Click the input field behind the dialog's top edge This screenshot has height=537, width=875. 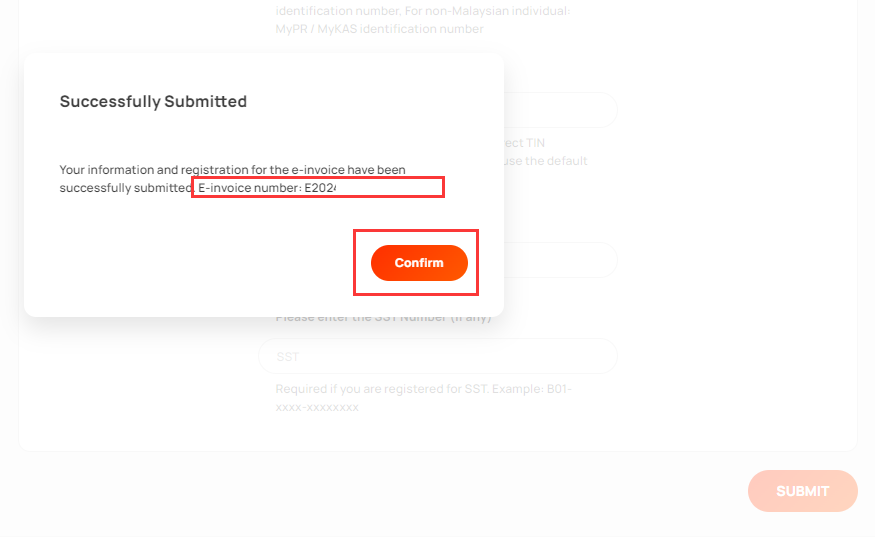[560, 110]
